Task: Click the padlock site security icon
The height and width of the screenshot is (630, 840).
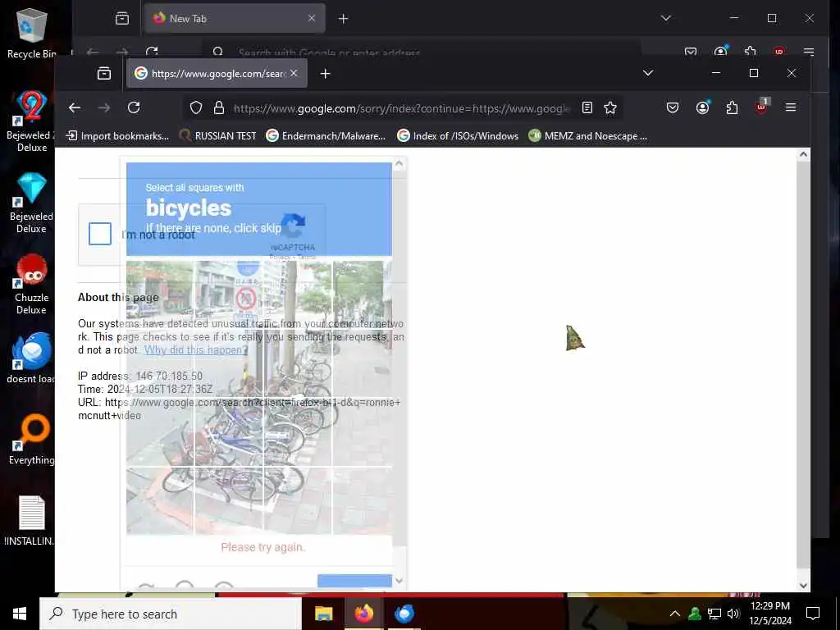Action: click(218, 108)
